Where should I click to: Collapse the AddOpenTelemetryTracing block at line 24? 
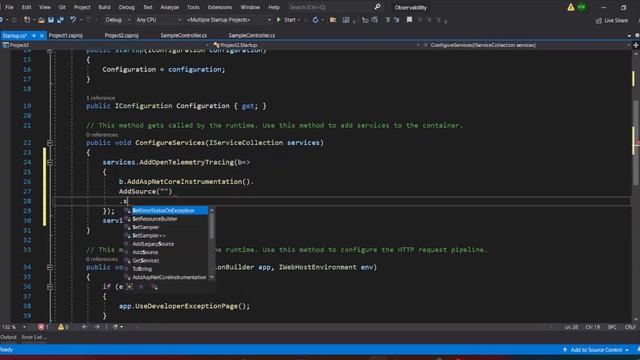[x=50, y=162]
